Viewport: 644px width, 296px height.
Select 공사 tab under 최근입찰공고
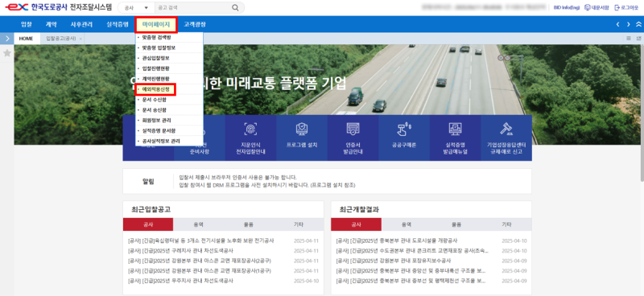(148, 224)
